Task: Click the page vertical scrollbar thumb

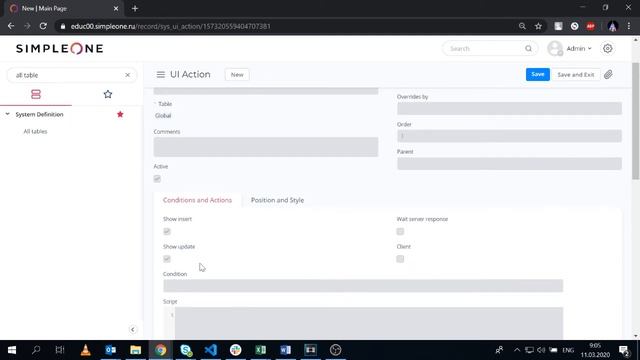Action: (636, 120)
